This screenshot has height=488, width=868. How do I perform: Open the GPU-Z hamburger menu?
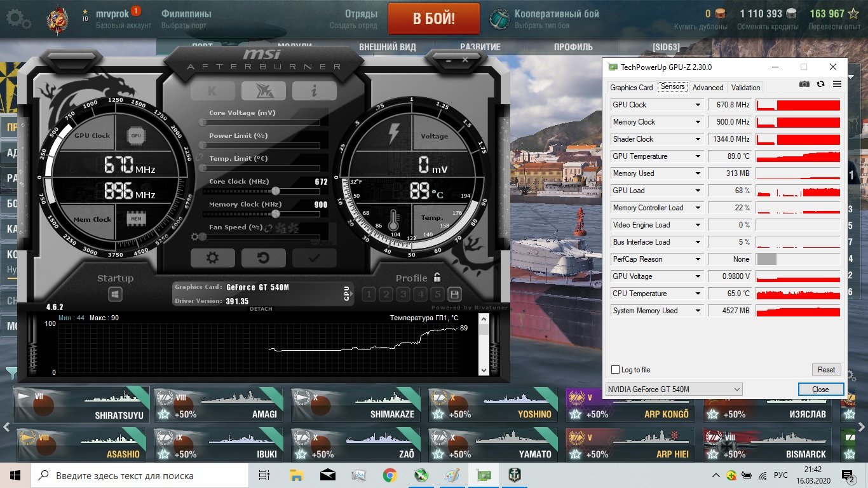[x=837, y=84]
